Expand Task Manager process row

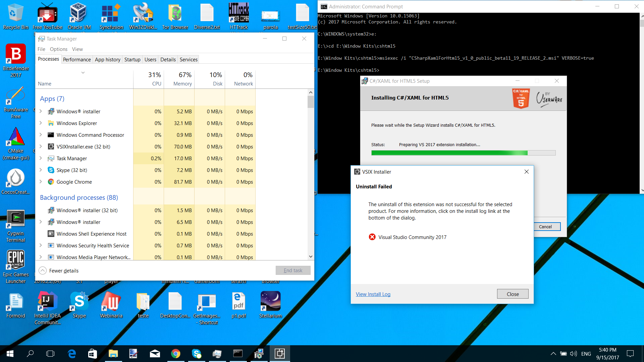(x=41, y=158)
